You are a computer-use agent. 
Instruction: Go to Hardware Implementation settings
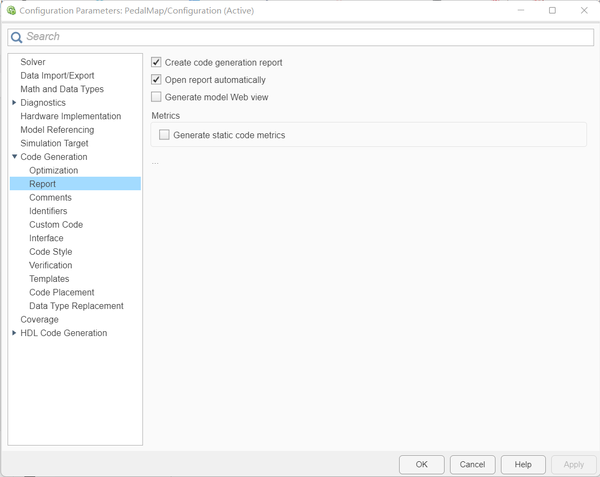click(70, 116)
